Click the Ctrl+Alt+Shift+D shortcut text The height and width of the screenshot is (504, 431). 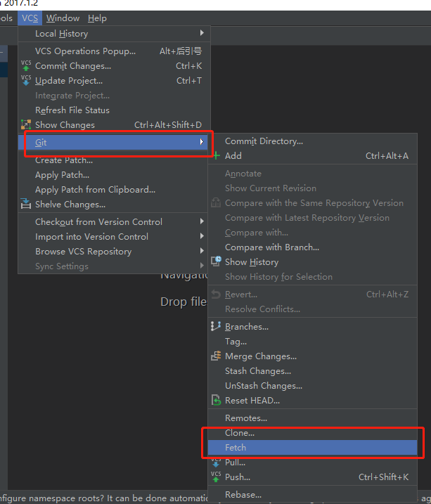click(168, 125)
